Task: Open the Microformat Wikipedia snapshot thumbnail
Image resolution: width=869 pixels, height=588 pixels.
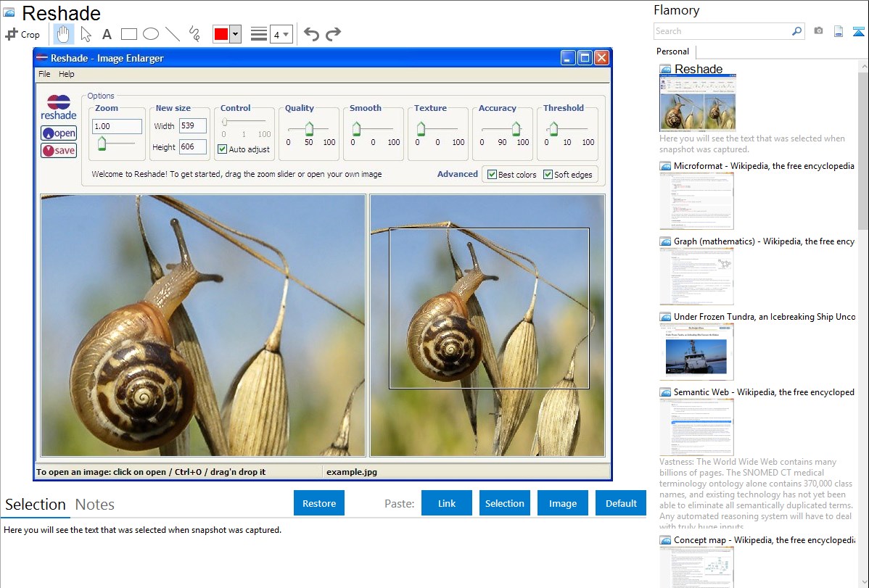Action: point(696,201)
